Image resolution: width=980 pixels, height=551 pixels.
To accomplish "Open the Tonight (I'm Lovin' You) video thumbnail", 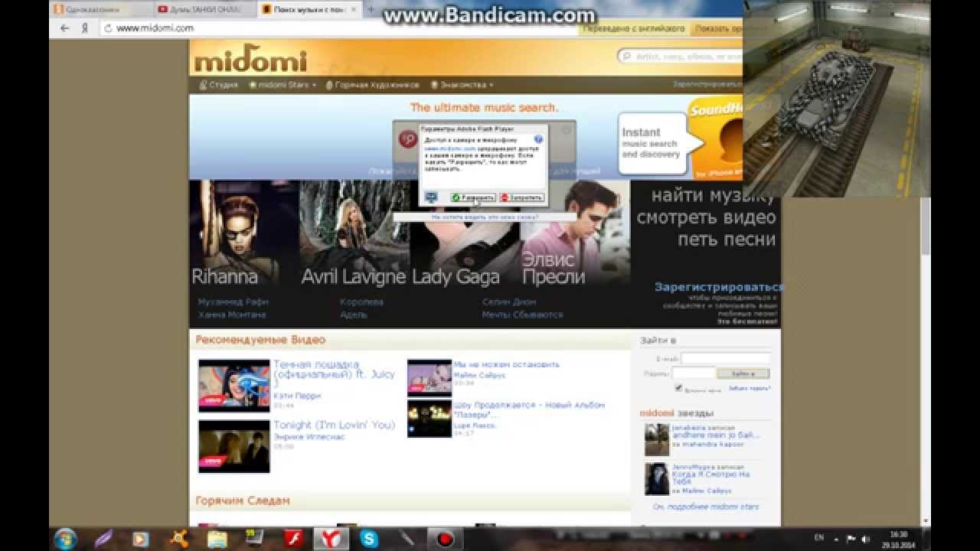I will [x=234, y=446].
